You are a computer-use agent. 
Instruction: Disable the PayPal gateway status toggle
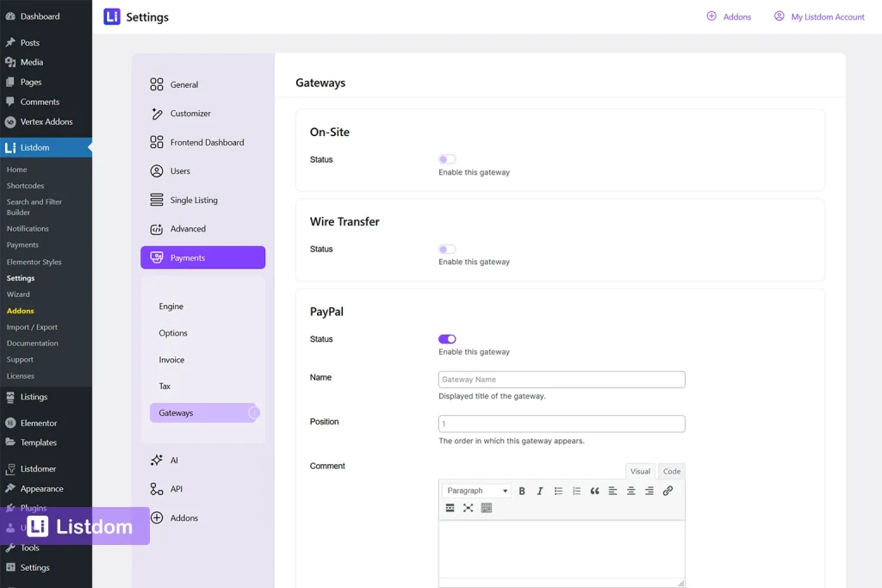point(447,338)
